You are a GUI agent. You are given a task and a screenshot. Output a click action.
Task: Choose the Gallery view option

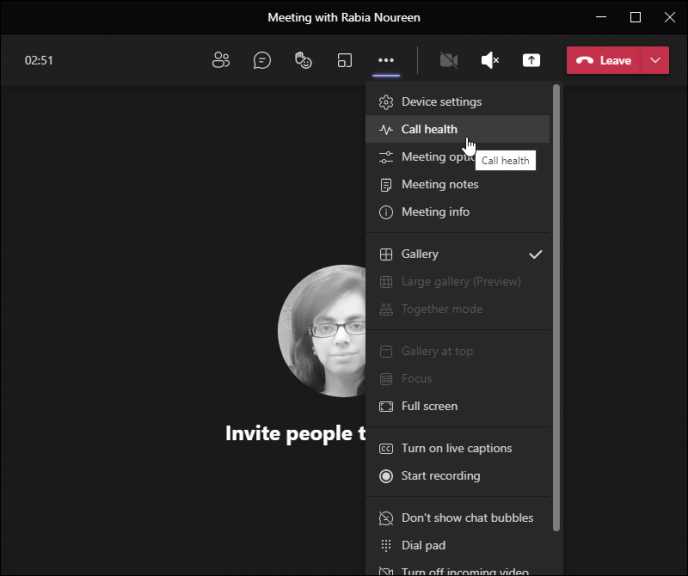[457, 254]
